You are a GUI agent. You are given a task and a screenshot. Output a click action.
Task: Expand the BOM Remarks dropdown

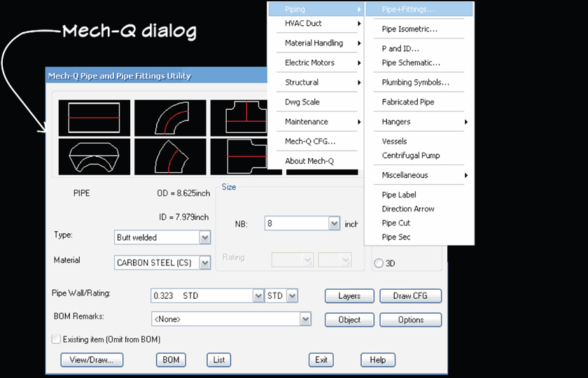pos(306,319)
